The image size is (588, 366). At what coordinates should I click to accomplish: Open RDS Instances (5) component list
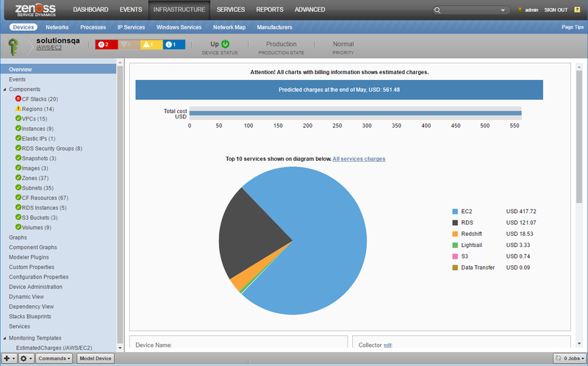[x=44, y=208]
